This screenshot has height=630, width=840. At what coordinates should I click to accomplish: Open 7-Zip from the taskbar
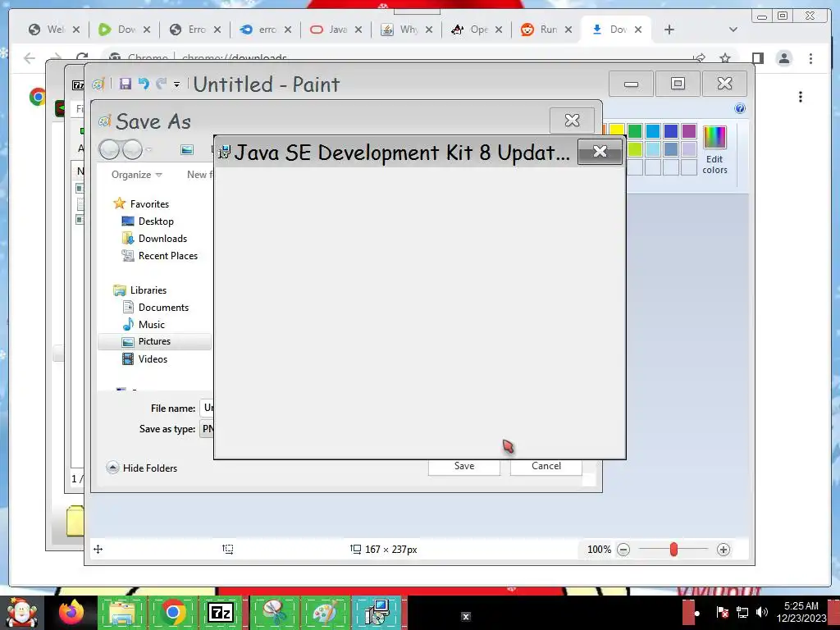(221, 612)
